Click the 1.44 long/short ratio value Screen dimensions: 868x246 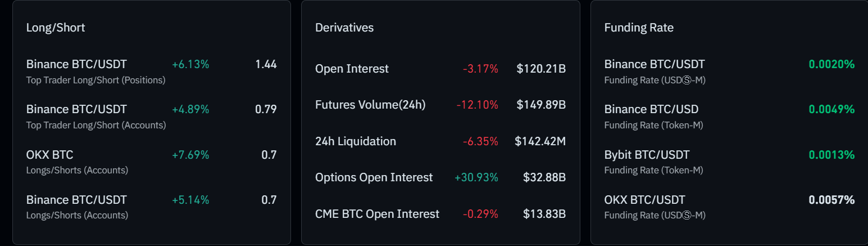tap(266, 64)
